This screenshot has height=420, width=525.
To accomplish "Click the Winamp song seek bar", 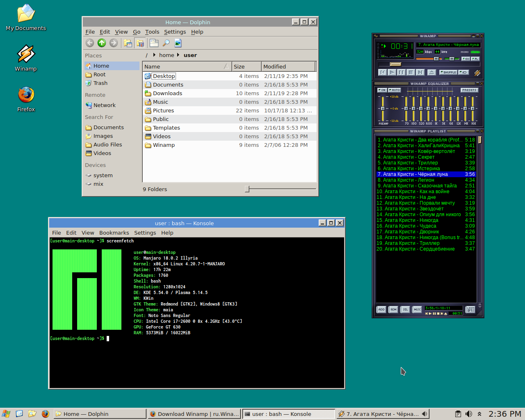I will (429, 64).
